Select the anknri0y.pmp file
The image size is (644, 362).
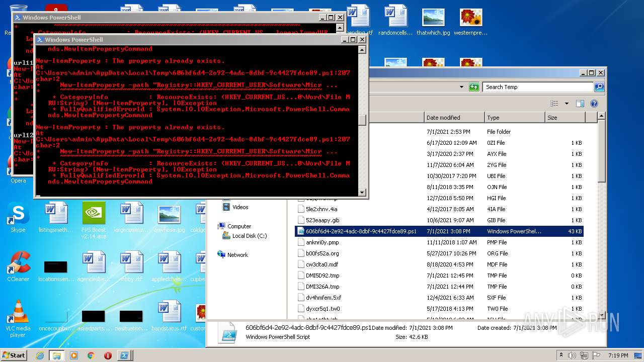[x=439, y=242]
